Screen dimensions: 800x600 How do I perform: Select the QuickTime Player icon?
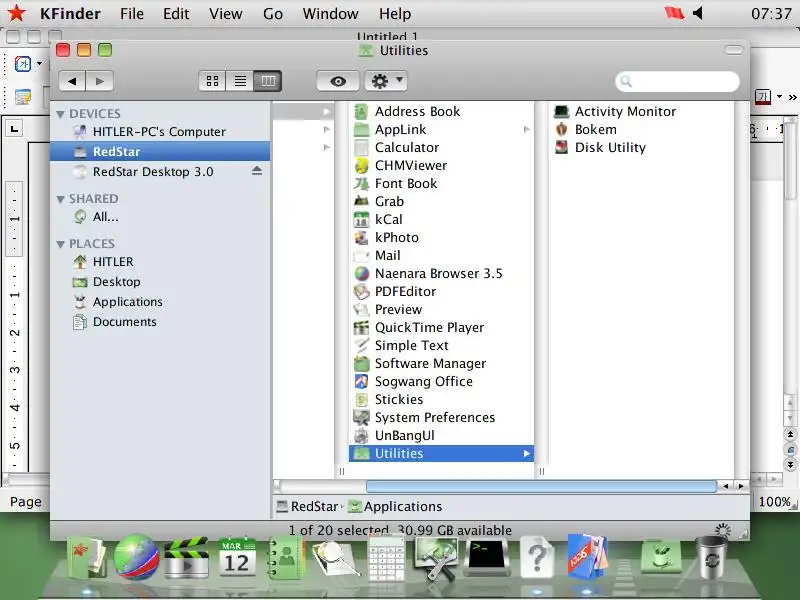click(x=361, y=328)
